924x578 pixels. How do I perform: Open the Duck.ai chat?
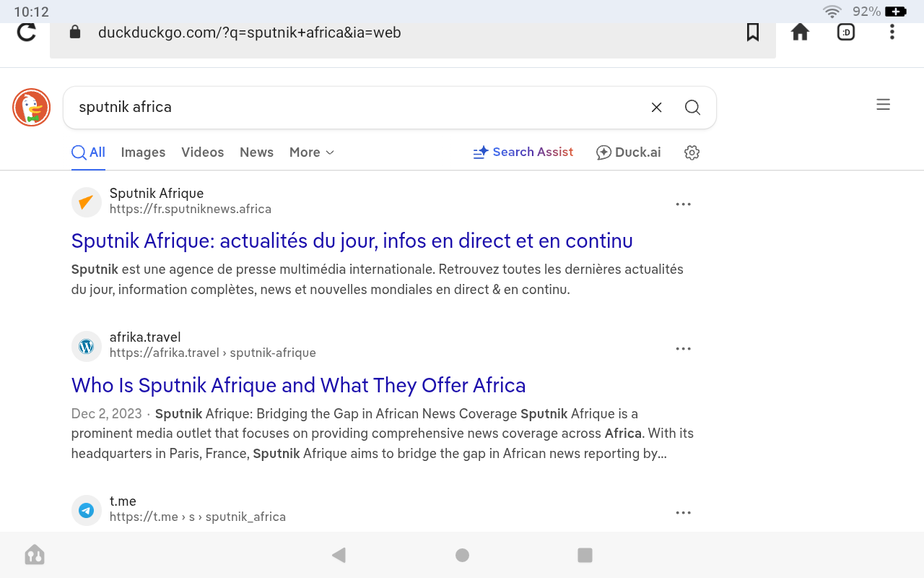click(x=628, y=152)
